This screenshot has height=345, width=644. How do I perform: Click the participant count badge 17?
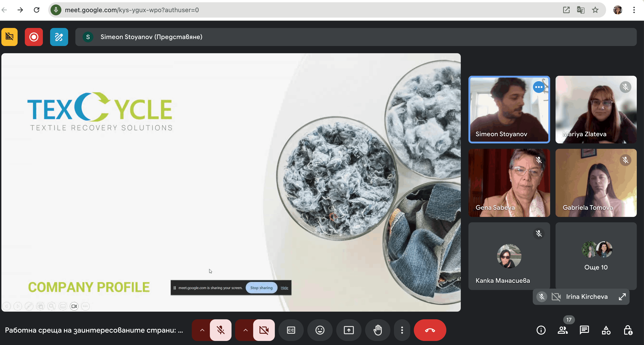pos(569,320)
